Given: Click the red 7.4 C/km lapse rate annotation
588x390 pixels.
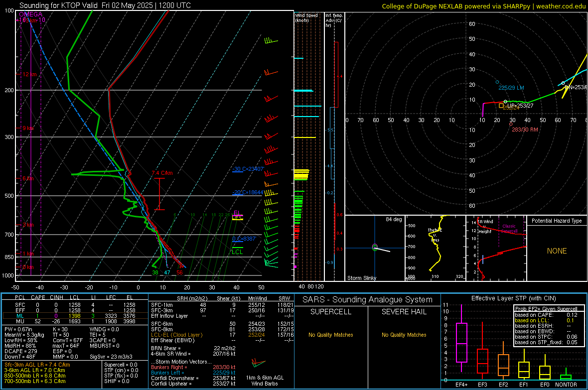Looking at the screenshot, I should pyautogui.click(x=162, y=173).
